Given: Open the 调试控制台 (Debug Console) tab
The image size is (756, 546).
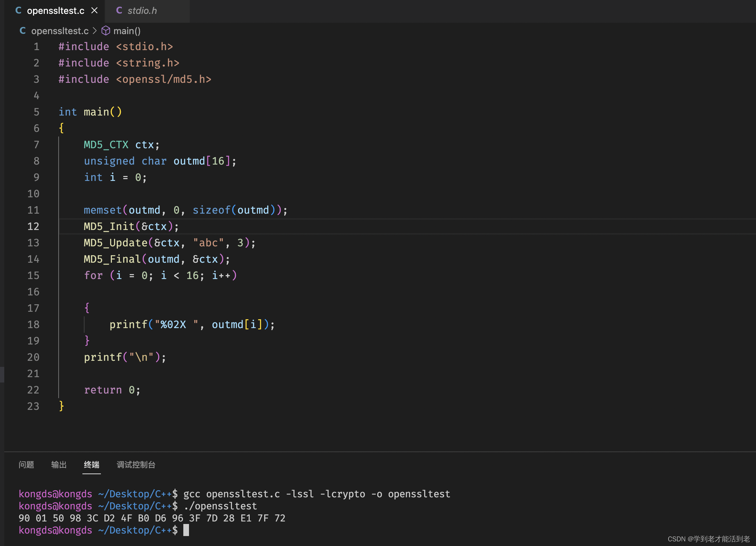Looking at the screenshot, I should click(x=136, y=465).
